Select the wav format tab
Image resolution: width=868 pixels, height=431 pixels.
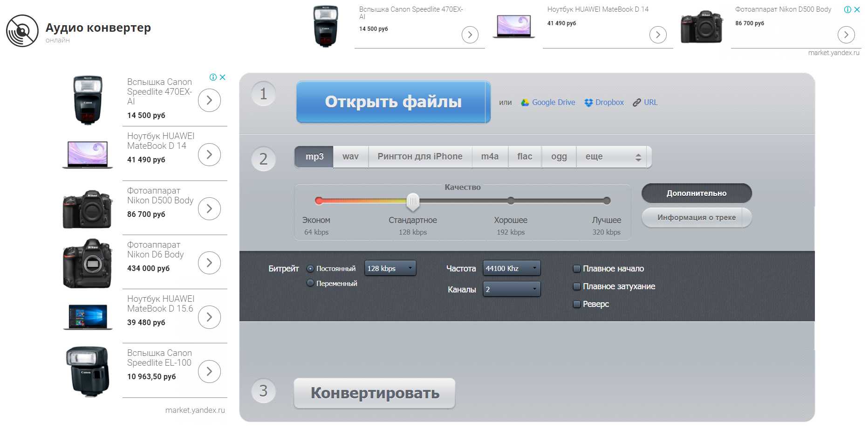pos(350,157)
